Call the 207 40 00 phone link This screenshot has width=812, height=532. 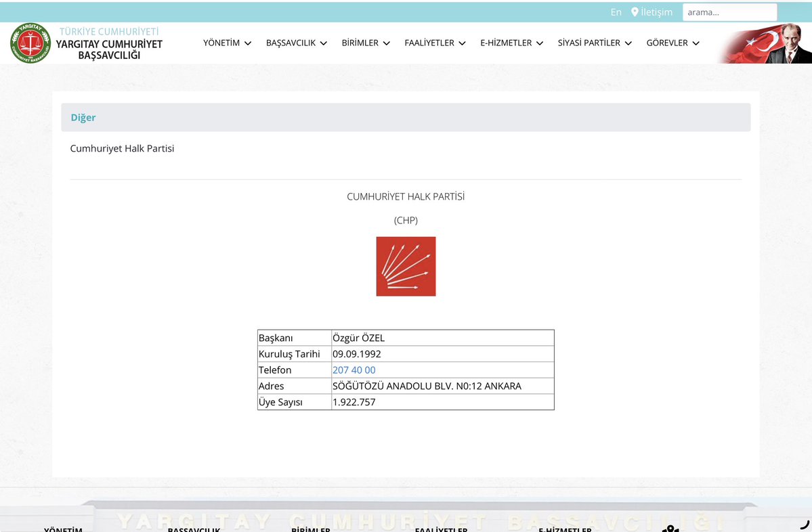[354, 370]
